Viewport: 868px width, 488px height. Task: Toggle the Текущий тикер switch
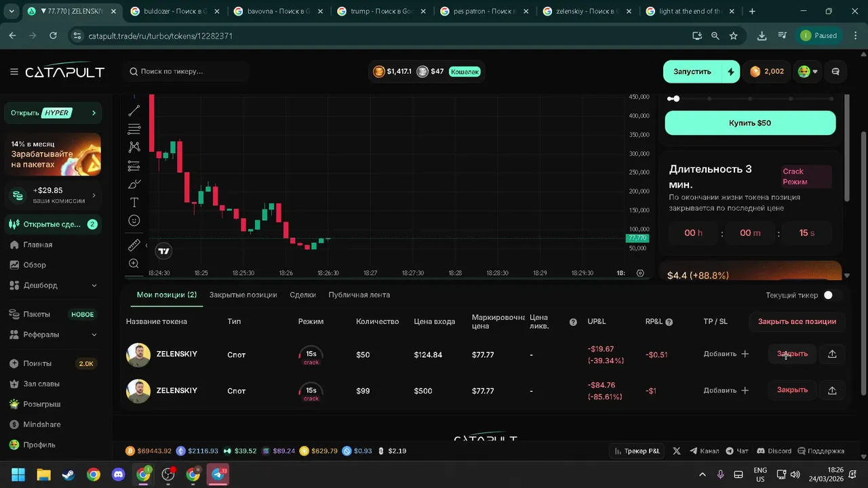(832, 295)
